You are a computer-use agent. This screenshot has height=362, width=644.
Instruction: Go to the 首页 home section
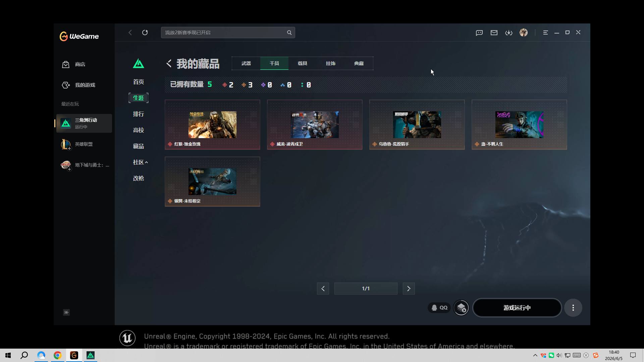[x=139, y=82]
